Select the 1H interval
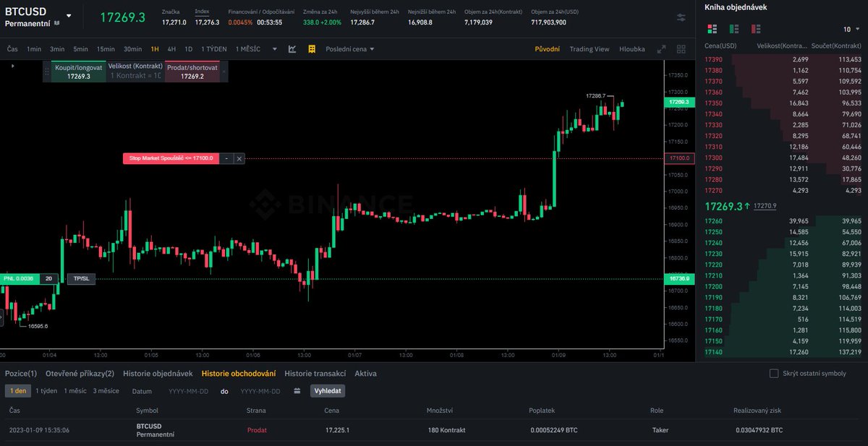Screen dimensions: 868x446 (x=155, y=49)
